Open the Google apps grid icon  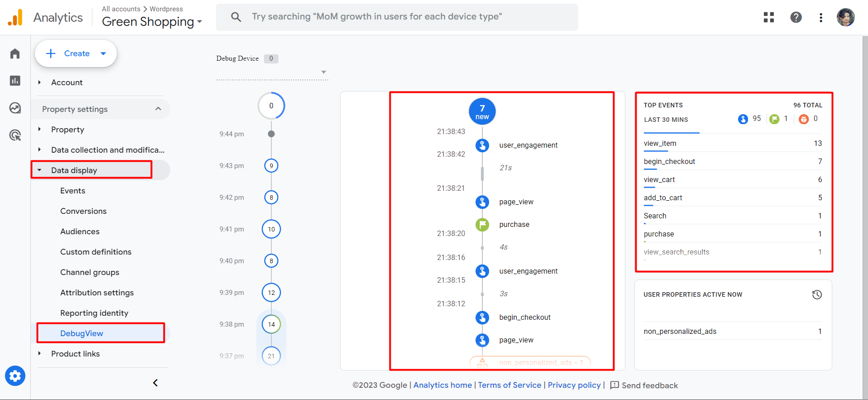pyautogui.click(x=768, y=17)
